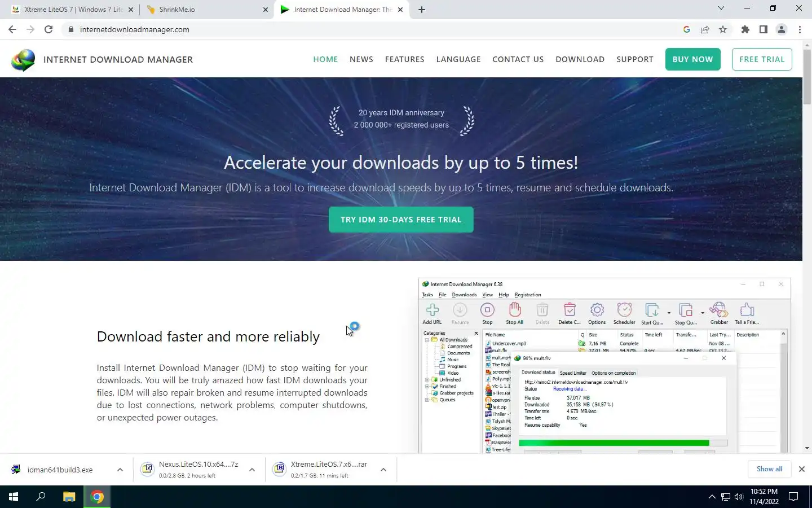Click the padlock site info icon
The width and height of the screenshot is (812, 508).
click(70, 29)
